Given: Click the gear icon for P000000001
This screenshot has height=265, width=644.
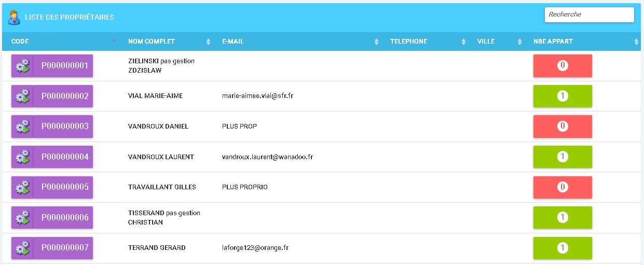Looking at the screenshot, I should point(22,66).
